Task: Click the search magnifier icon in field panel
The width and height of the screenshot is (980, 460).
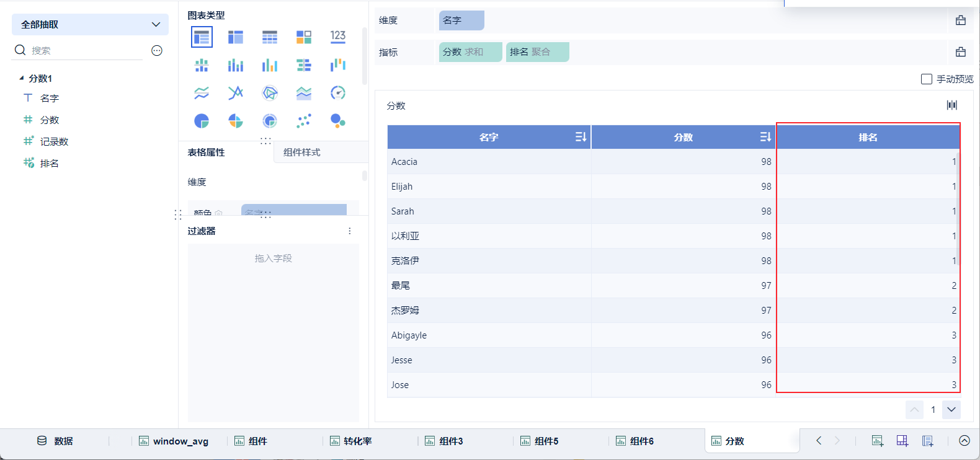Action: tap(20, 50)
